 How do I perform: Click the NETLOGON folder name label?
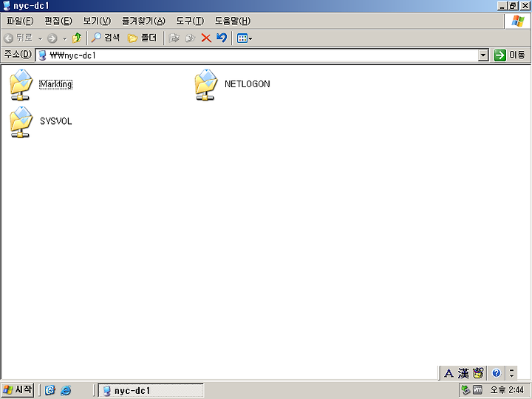pyautogui.click(x=247, y=84)
